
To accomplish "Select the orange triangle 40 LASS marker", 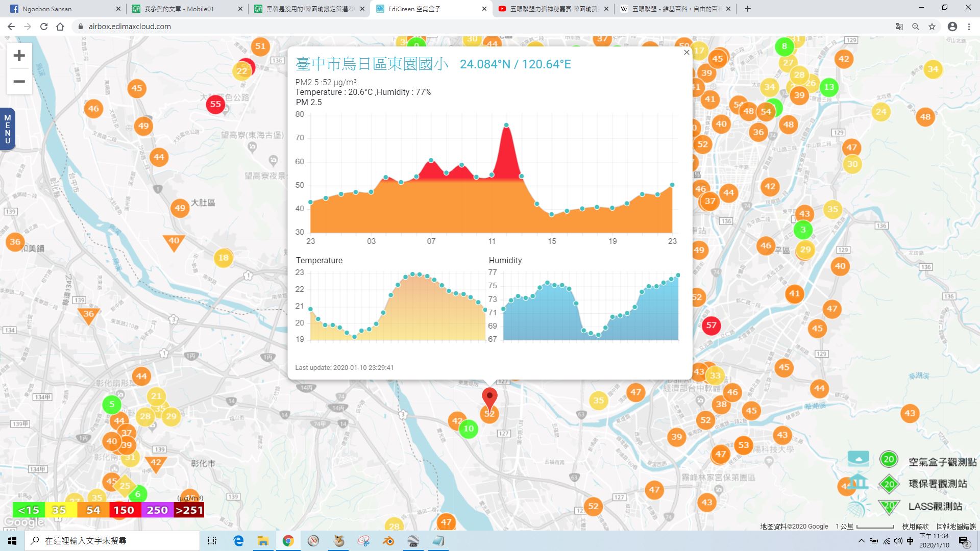I will [x=174, y=242].
